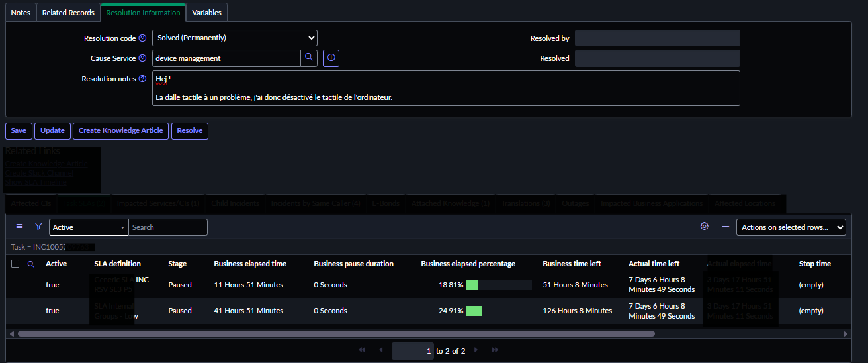Screen dimensions: 868x363
Task: Open Actions on selected rows dropdown
Action: pyautogui.click(x=791, y=227)
